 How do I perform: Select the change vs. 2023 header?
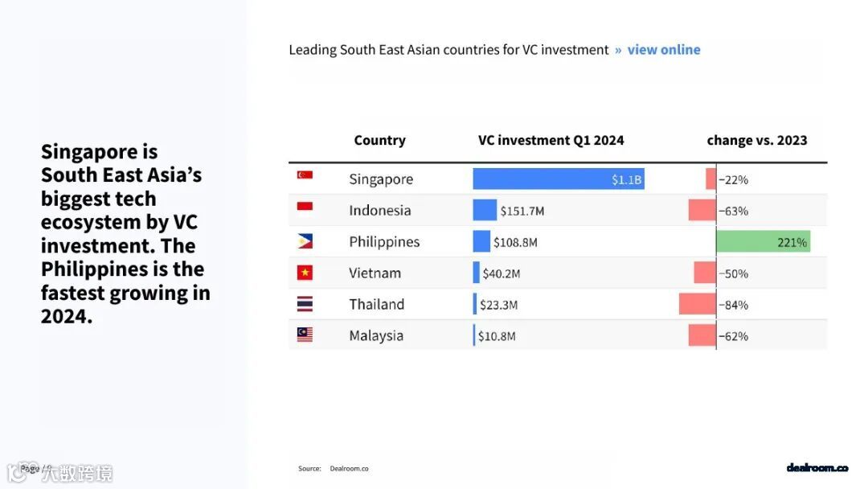pos(756,140)
